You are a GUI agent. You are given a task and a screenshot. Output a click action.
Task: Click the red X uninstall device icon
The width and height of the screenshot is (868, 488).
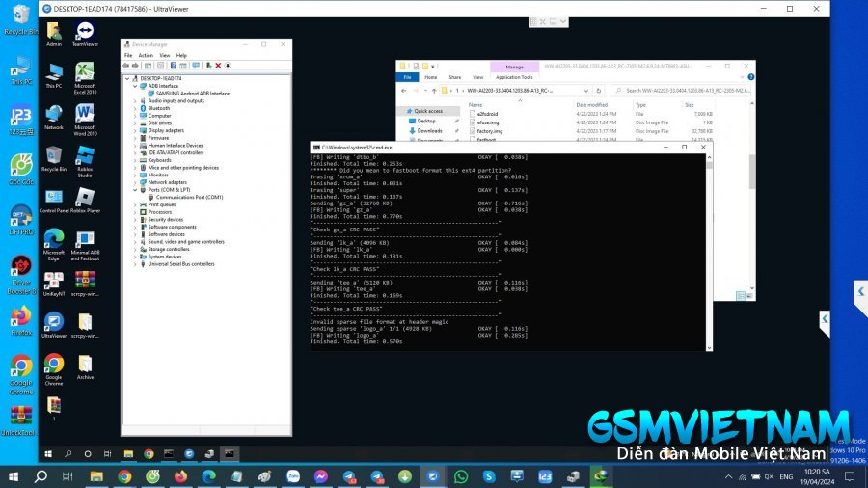[218, 66]
